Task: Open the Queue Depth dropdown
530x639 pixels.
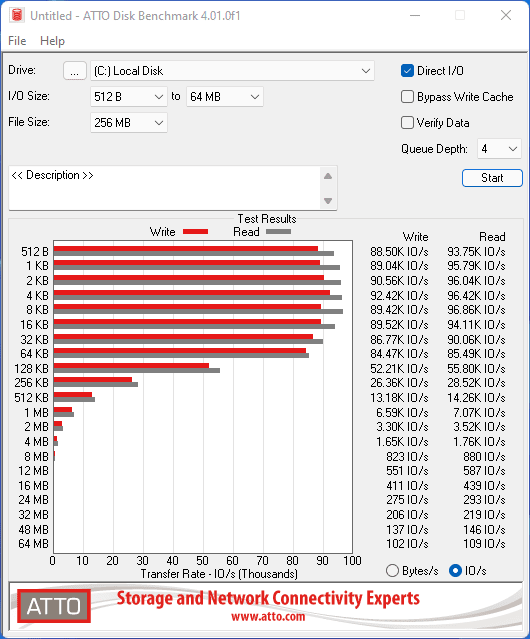Action: 499,149
